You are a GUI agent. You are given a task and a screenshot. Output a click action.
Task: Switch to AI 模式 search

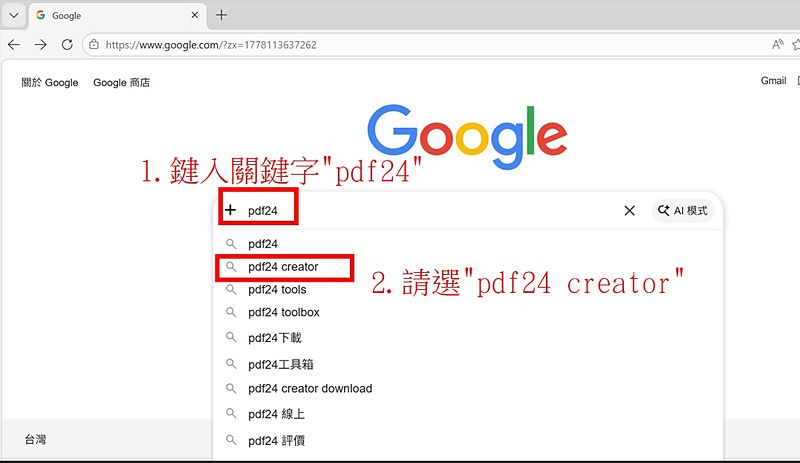[683, 210]
